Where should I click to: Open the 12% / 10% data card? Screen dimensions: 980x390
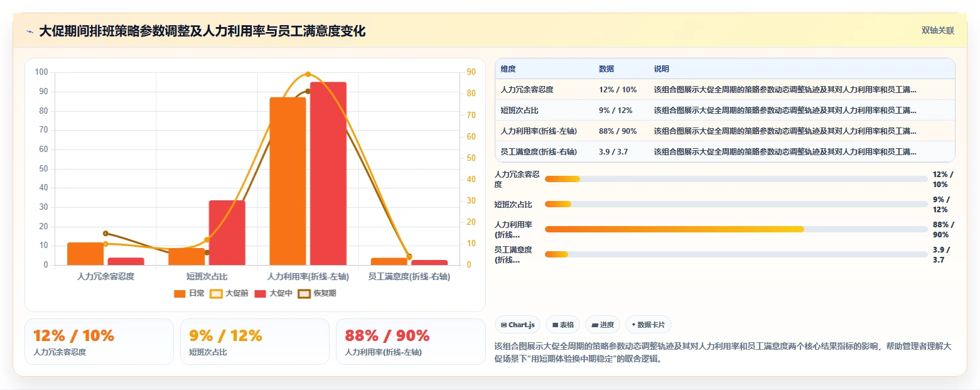(99, 342)
